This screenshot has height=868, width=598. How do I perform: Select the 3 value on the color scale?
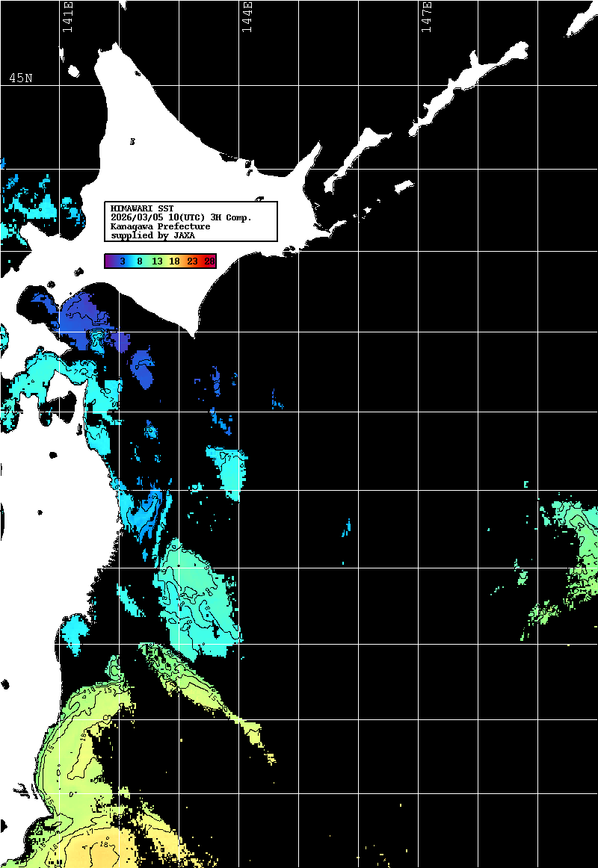point(122,261)
